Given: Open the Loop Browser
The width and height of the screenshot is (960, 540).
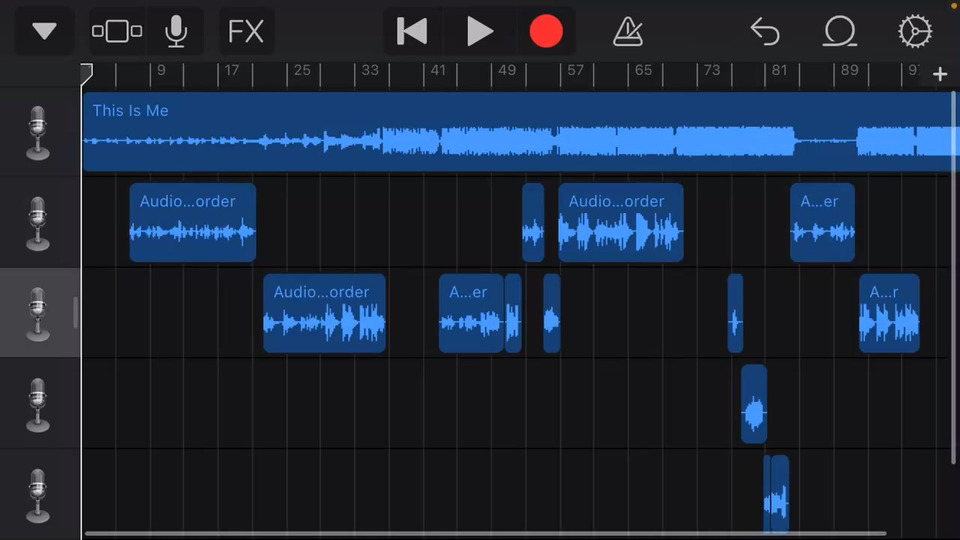Looking at the screenshot, I should point(839,31).
